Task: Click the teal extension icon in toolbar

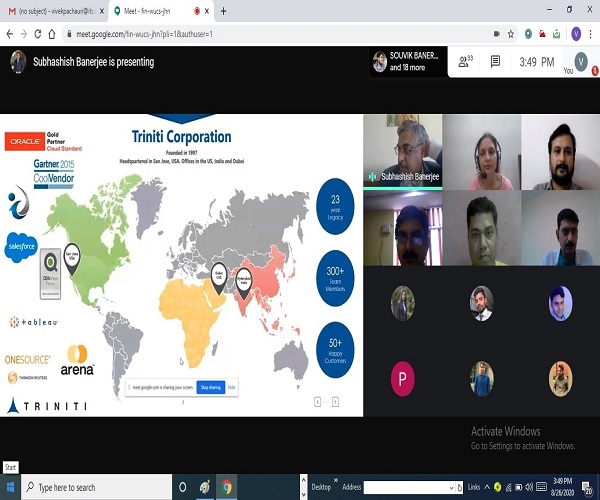Action: [x=528, y=34]
